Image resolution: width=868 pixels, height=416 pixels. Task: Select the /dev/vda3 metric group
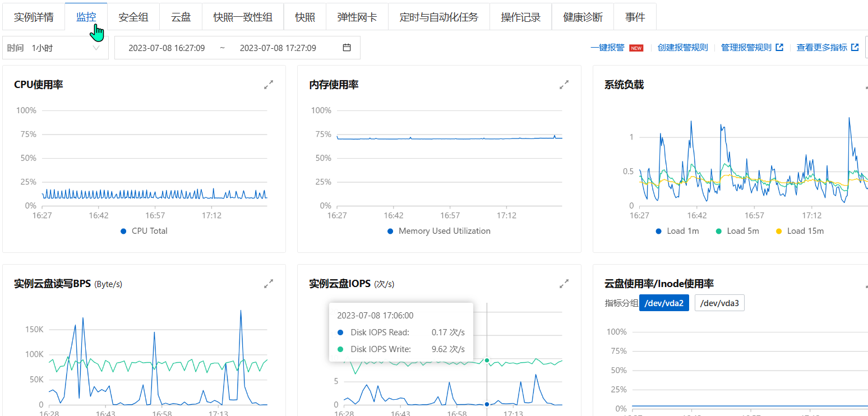coord(719,303)
